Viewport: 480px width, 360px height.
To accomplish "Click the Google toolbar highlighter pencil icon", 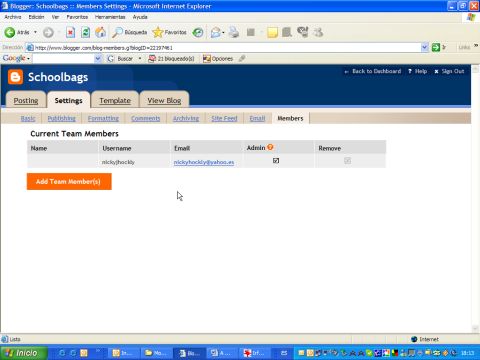I will 242,59.
